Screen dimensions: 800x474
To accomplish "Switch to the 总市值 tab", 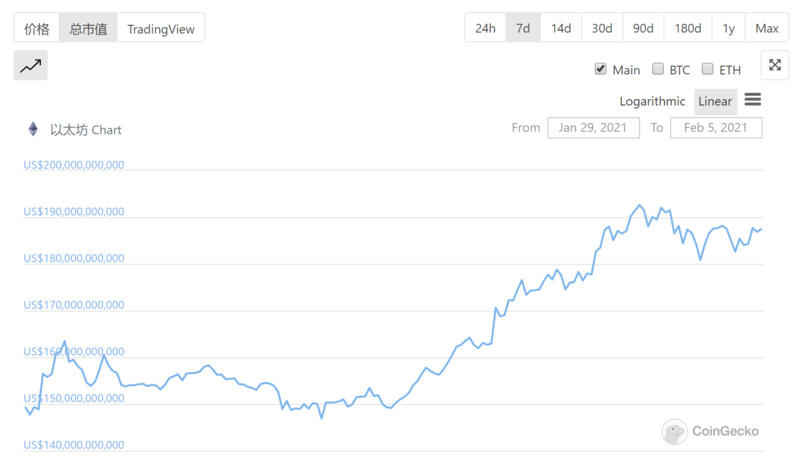I will (89, 28).
